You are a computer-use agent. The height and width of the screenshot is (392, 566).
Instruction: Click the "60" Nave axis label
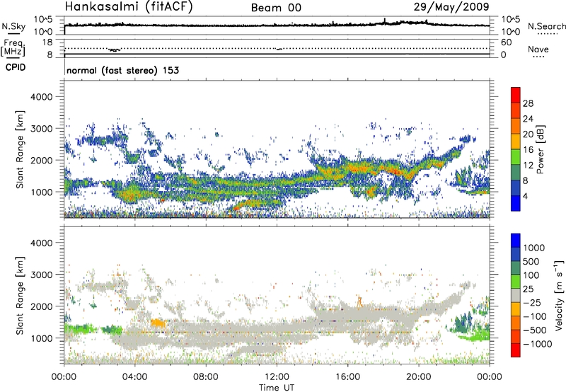(x=507, y=42)
